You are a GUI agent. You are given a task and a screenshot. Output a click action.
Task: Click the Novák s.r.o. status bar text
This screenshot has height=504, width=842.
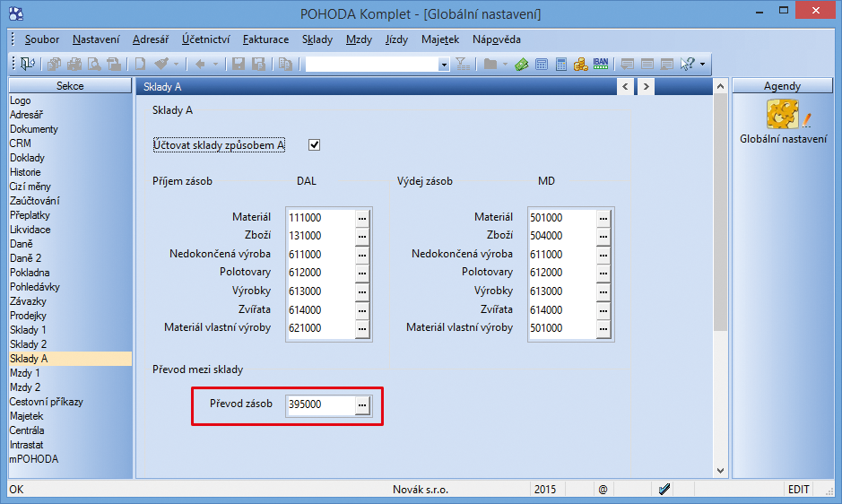click(421, 490)
